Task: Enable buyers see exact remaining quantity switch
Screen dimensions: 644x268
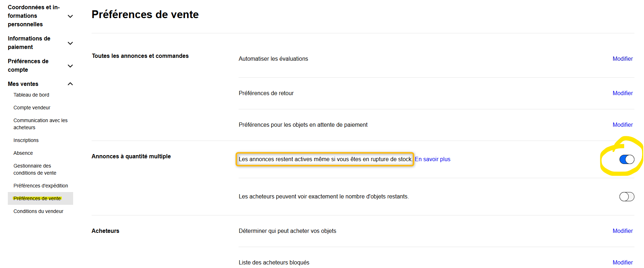Action: (x=627, y=197)
